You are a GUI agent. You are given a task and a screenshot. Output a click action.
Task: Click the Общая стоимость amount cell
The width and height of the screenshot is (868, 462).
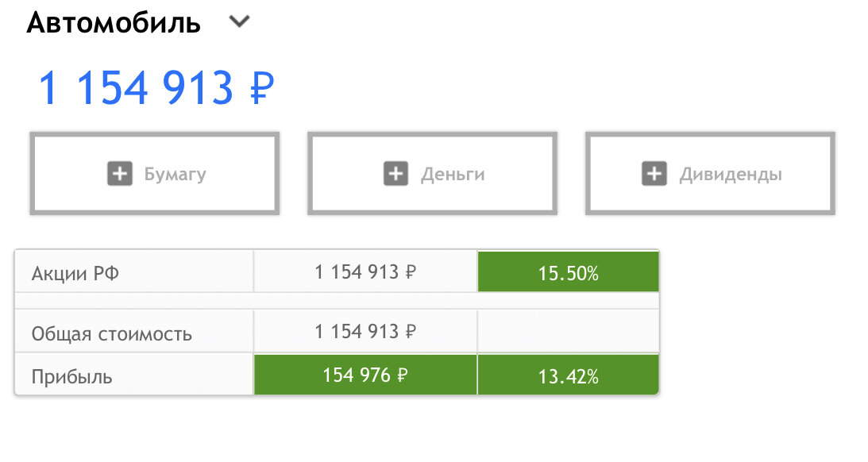click(365, 332)
